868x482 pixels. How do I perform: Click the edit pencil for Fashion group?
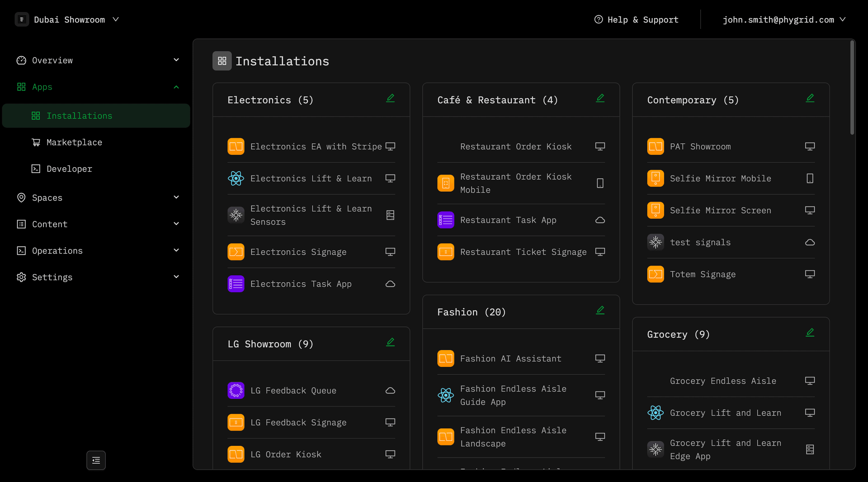point(600,310)
